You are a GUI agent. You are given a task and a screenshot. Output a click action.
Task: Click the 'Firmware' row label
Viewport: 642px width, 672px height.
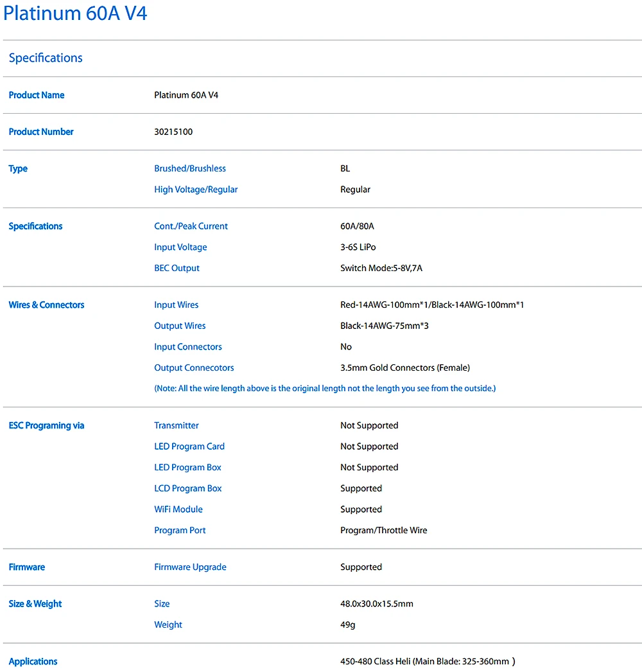(x=27, y=567)
